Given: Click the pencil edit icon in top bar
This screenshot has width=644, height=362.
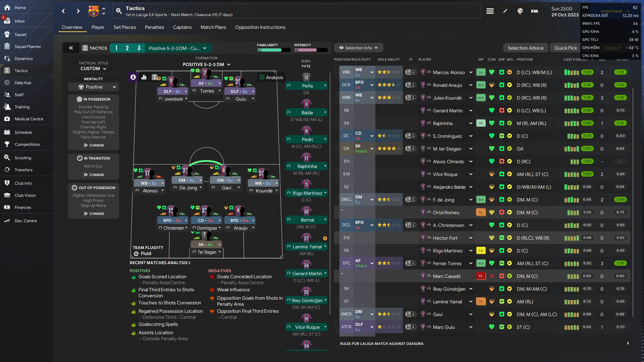Looking at the screenshot, I should (505, 11).
